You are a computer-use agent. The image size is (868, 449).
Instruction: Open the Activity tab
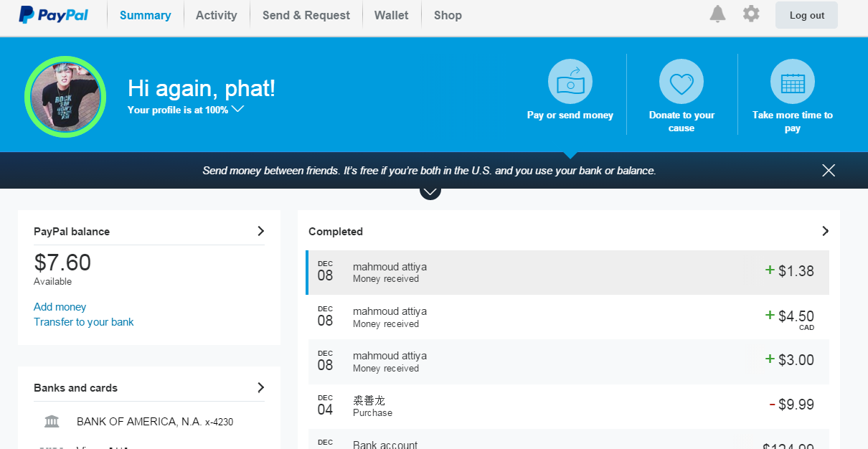[217, 15]
